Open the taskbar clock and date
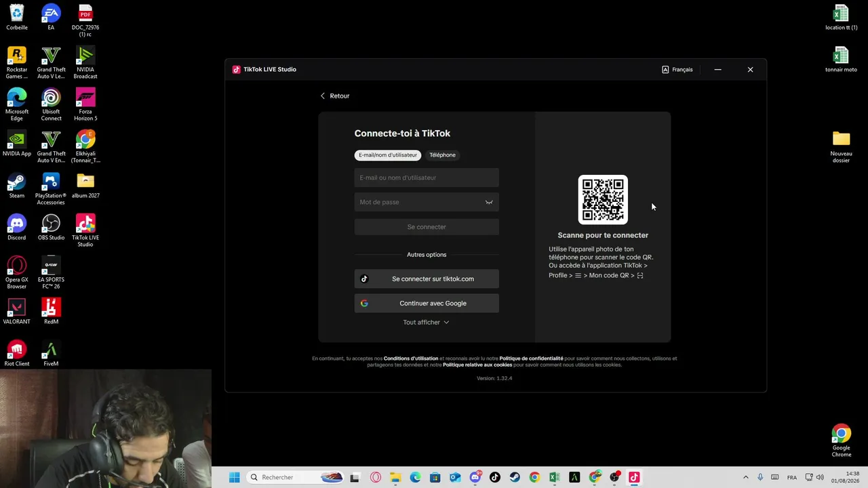The height and width of the screenshot is (488, 868). click(x=846, y=477)
